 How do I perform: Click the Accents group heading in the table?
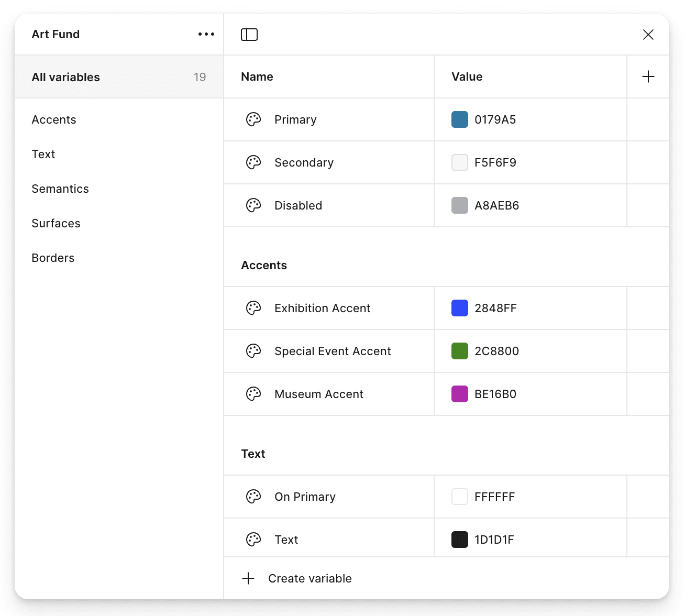[264, 265]
